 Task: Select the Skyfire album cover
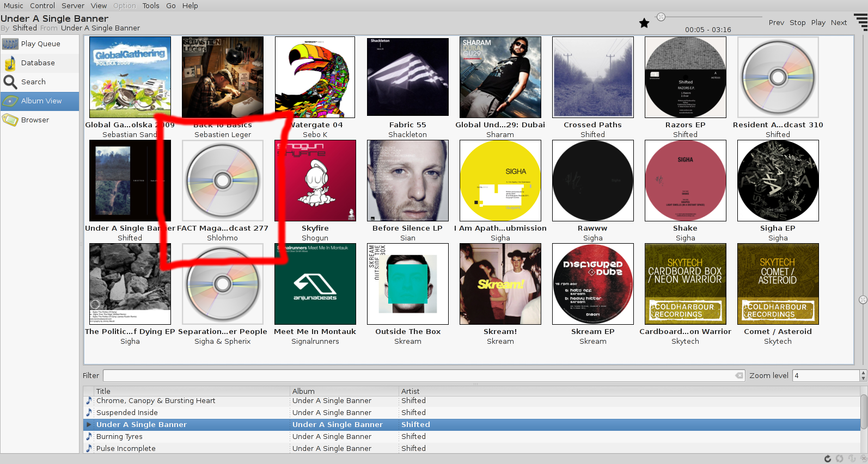315,181
